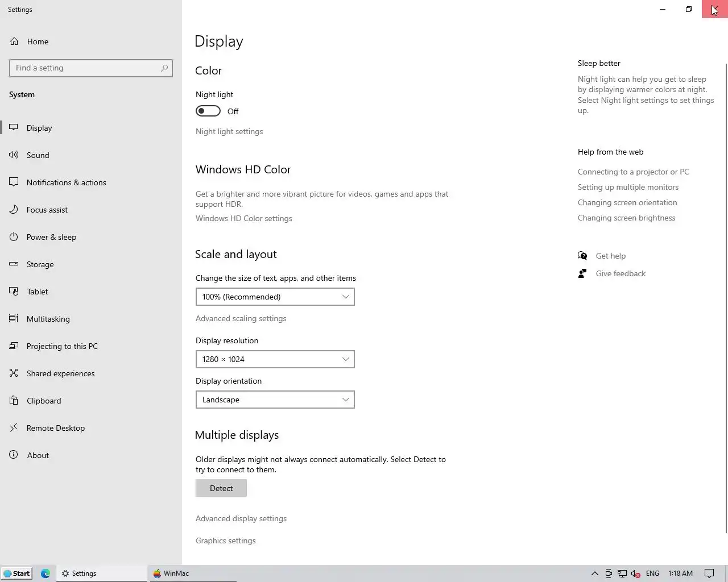
Task: Open the About settings page
Action: 91,455
